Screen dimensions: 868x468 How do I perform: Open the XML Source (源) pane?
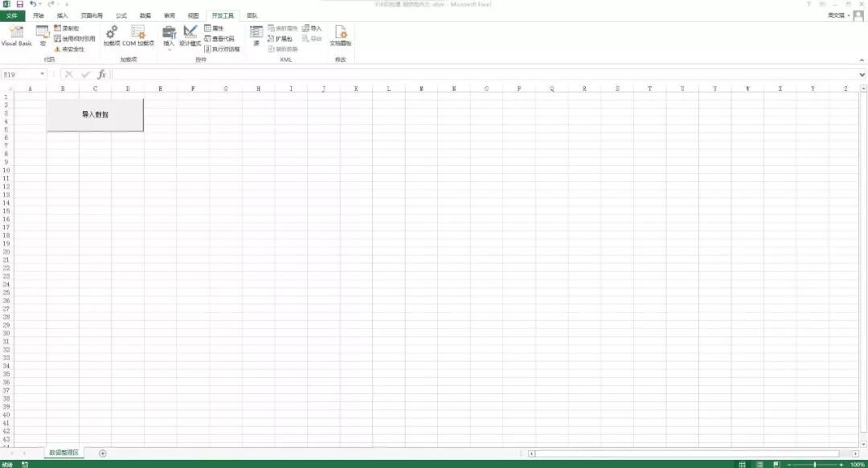pyautogui.click(x=256, y=35)
